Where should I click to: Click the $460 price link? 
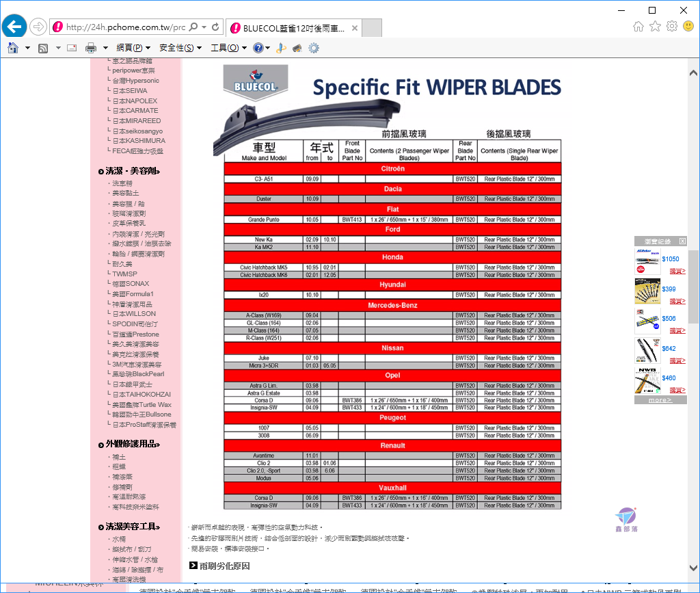(669, 378)
